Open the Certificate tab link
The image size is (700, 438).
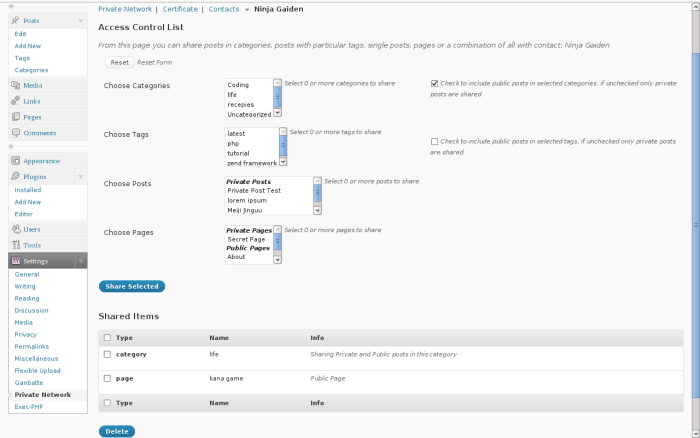tap(180, 9)
